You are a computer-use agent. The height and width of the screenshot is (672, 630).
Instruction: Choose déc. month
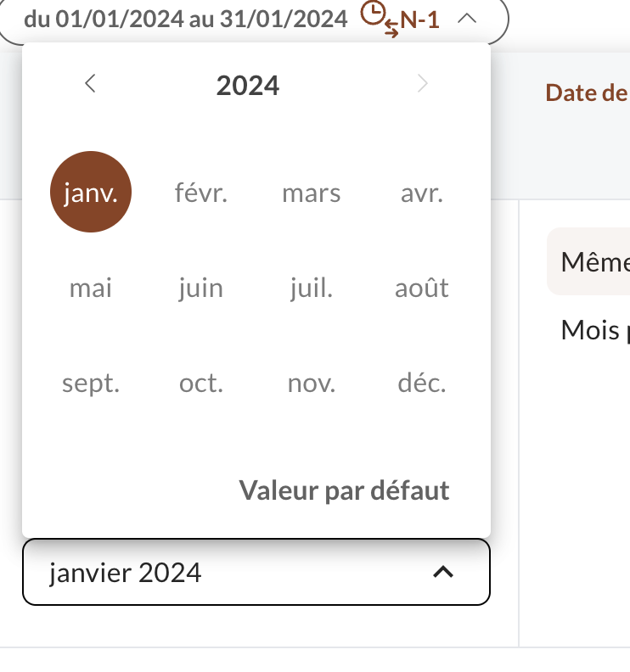click(422, 384)
